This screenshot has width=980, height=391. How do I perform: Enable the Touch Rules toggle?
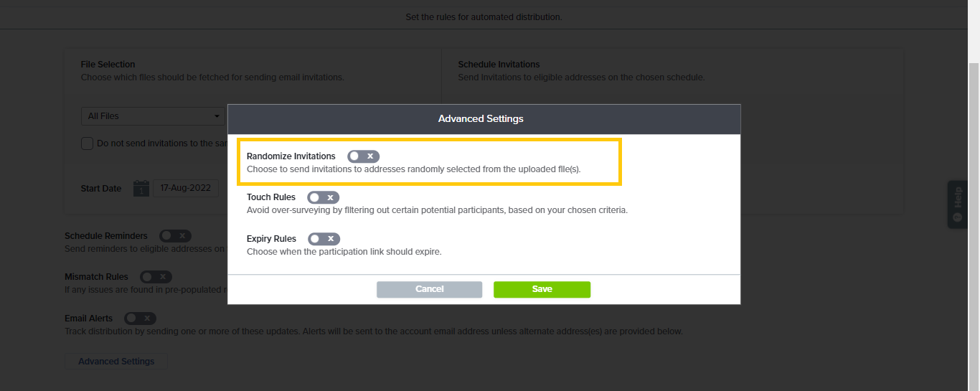323,197
